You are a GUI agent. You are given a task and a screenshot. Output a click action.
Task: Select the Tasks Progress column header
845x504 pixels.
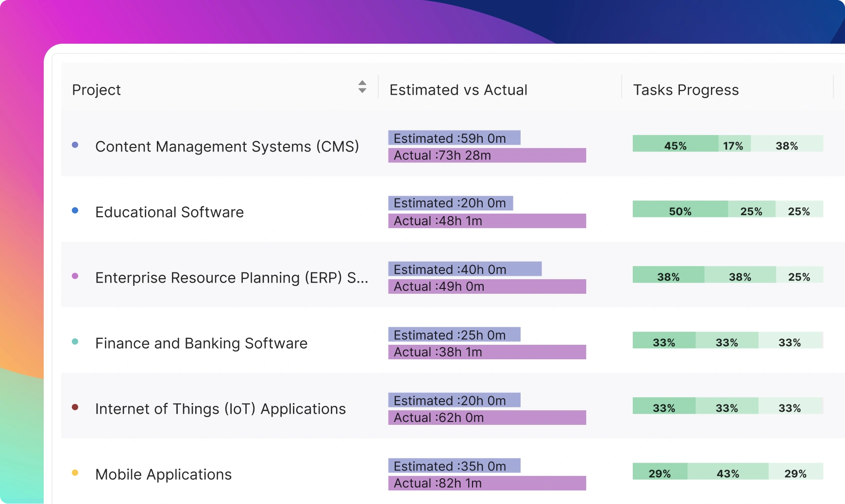685,90
